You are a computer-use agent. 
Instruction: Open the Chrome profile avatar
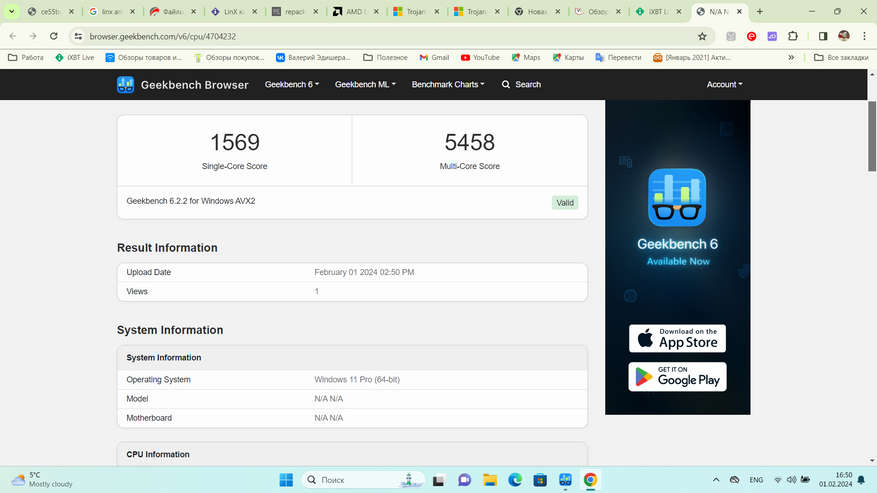[x=844, y=36]
